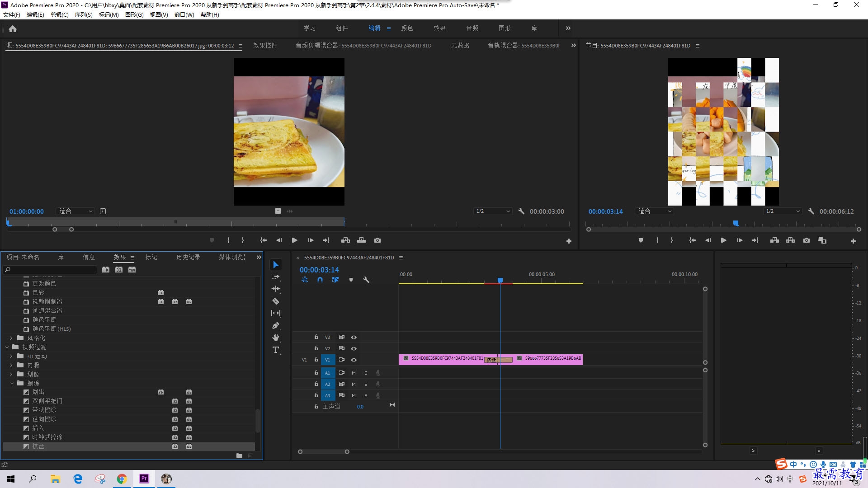The image size is (868, 488).
Task: Click the Home icon
Action: click(13, 28)
